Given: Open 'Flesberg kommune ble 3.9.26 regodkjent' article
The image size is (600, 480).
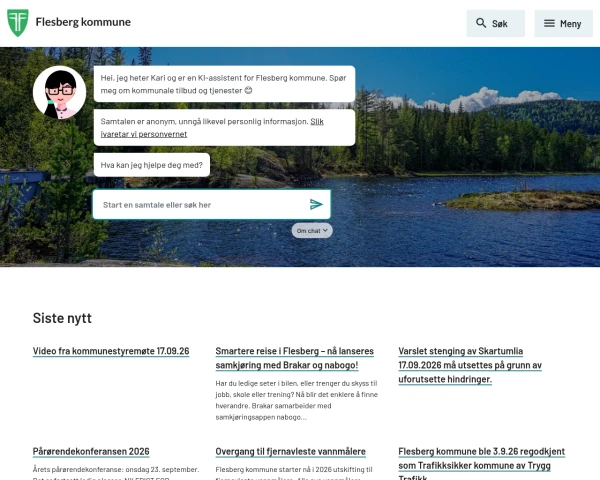Looking at the screenshot, I should pos(481,463).
